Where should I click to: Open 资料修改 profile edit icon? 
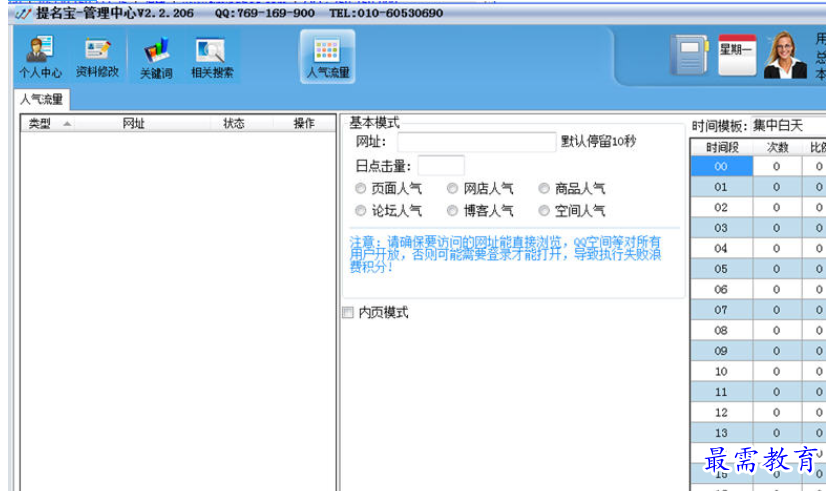[x=97, y=57]
